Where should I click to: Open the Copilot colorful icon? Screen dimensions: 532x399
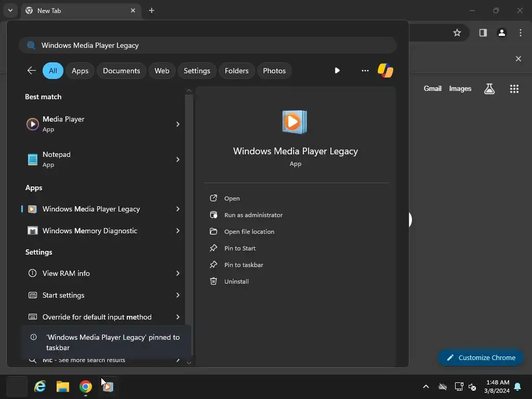coord(385,71)
